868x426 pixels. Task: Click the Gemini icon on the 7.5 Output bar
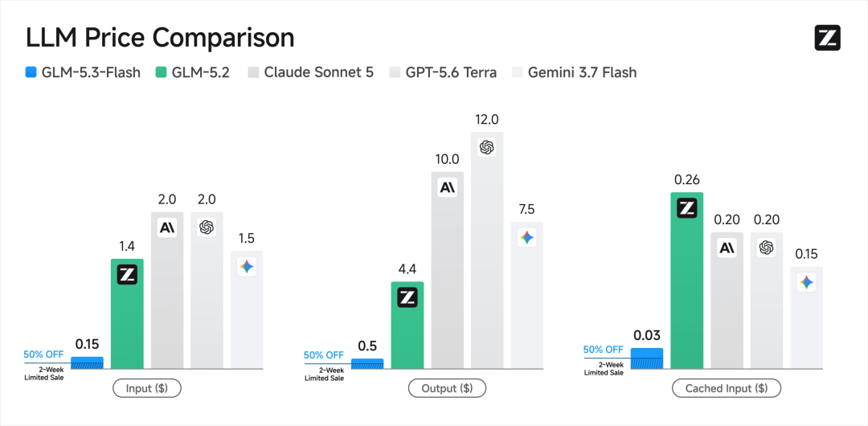click(526, 238)
